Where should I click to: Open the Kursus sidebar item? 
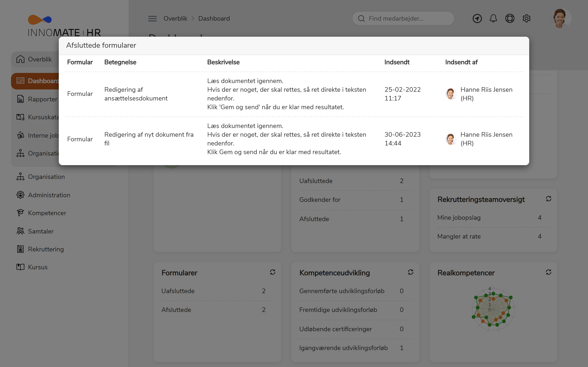tap(38, 267)
